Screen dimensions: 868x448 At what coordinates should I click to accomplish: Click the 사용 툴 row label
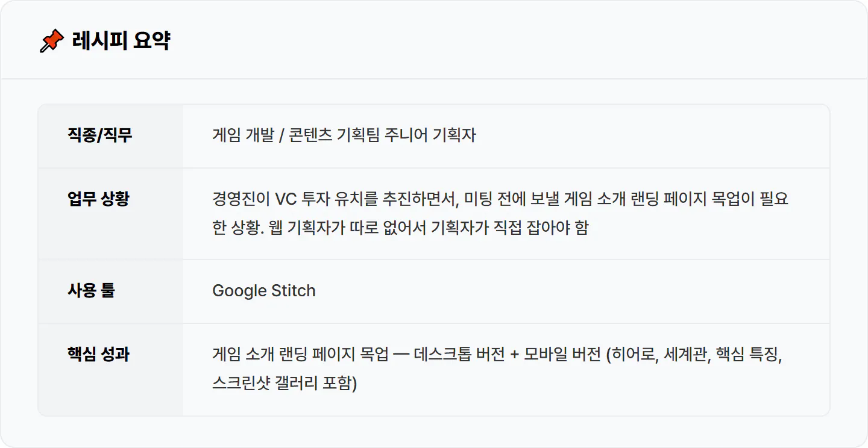tap(91, 290)
